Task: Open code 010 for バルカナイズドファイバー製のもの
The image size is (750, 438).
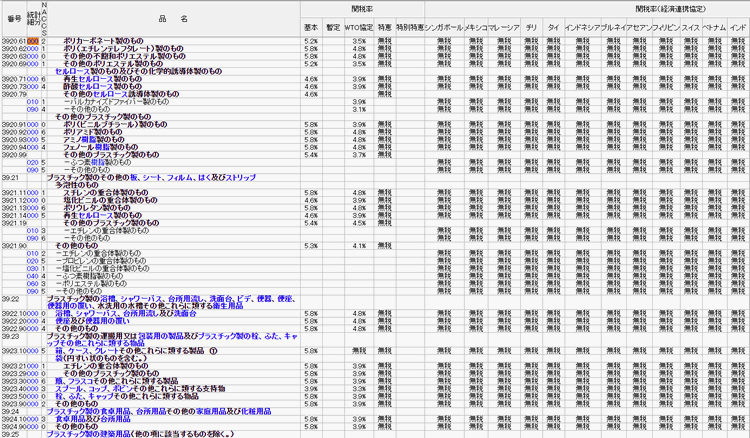Action: tap(33, 102)
